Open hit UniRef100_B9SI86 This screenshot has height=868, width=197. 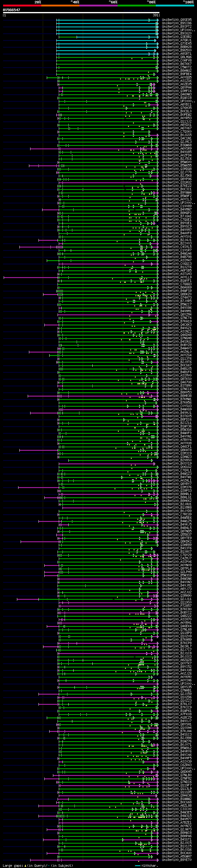(177, 23)
